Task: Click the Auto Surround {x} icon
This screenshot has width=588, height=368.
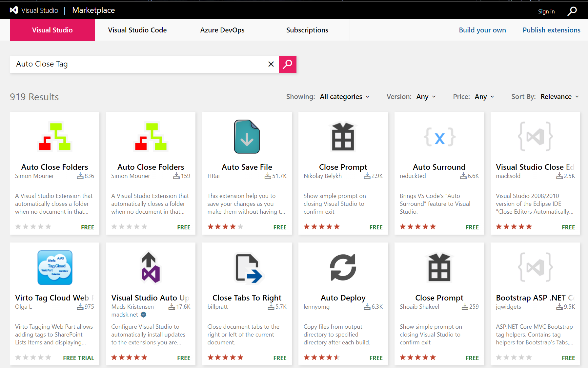Action: [439, 137]
